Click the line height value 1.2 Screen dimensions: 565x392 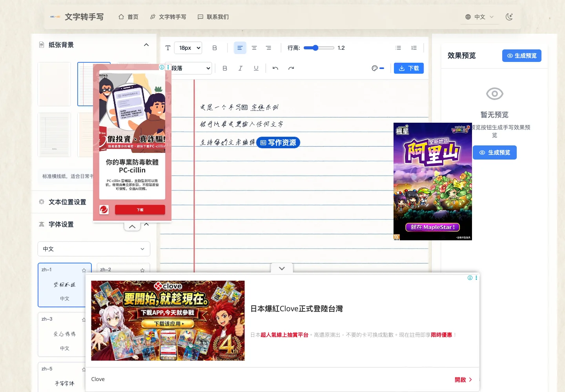click(341, 48)
